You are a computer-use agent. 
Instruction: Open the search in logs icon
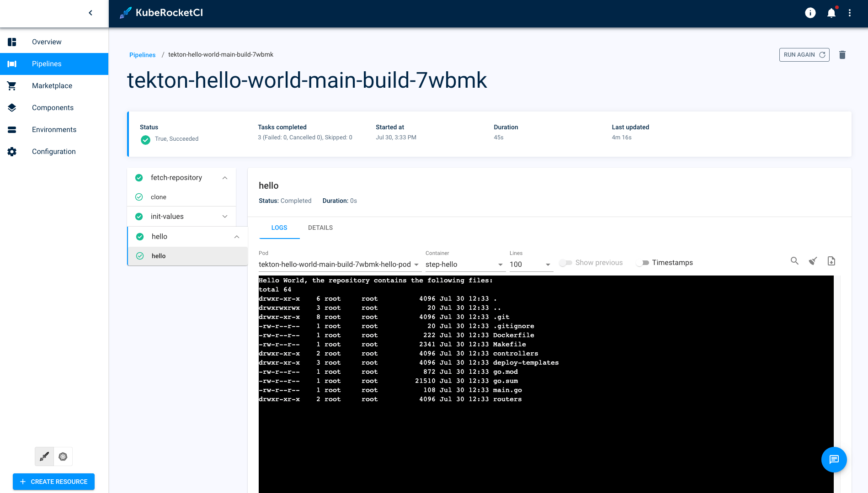794,261
